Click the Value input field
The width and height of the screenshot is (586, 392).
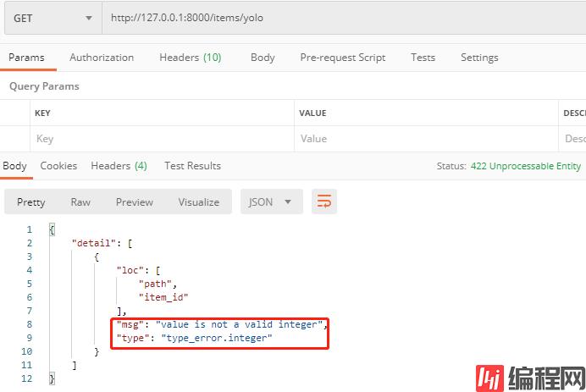pos(423,139)
